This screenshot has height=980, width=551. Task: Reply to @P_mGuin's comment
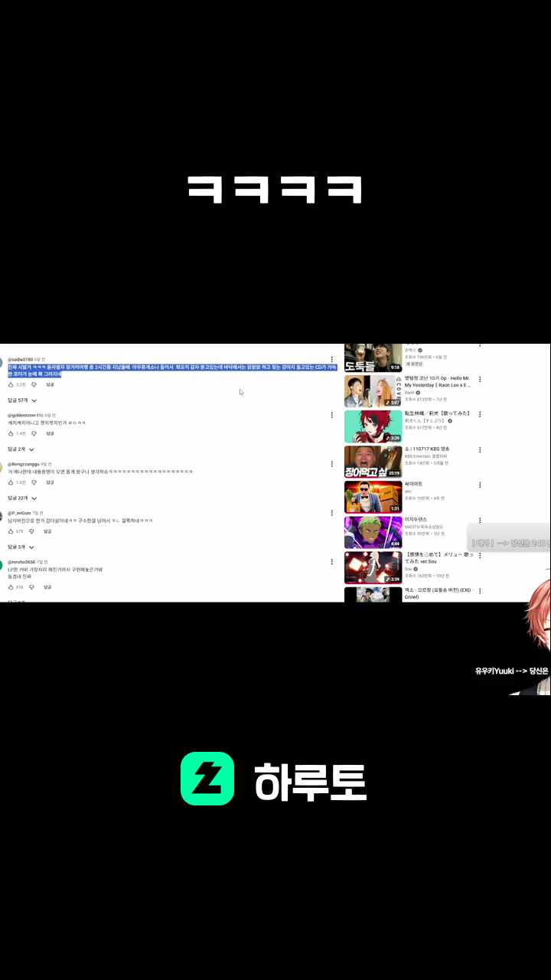tap(48, 531)
